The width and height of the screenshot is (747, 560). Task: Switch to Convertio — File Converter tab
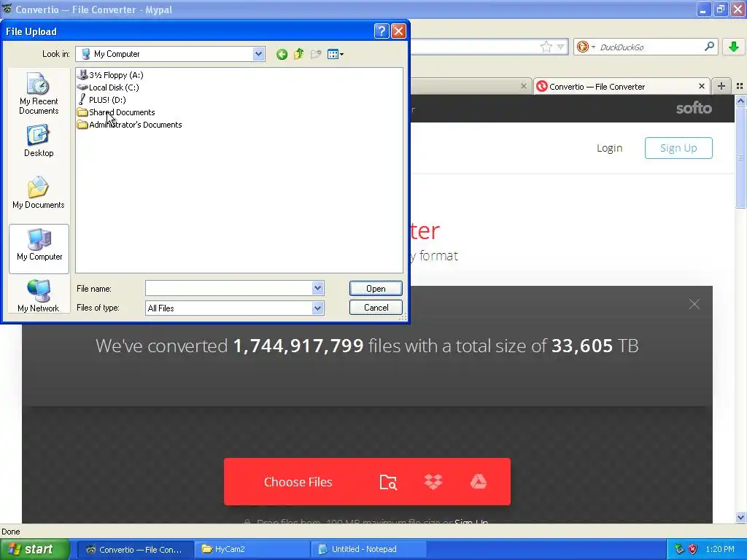click(620, 86)
